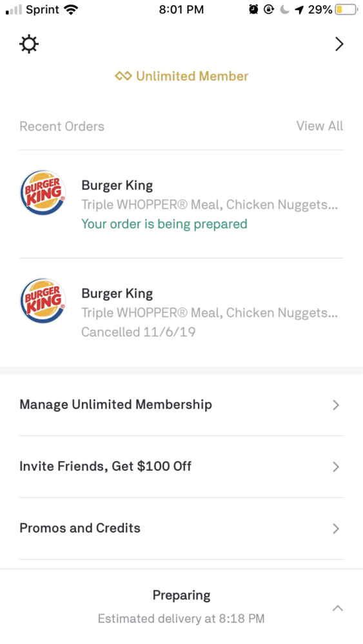Viewport: 363px width, 644px height.
Task: Tap the Burger King logo on the order being prepared
Action: tap(43, 193)
